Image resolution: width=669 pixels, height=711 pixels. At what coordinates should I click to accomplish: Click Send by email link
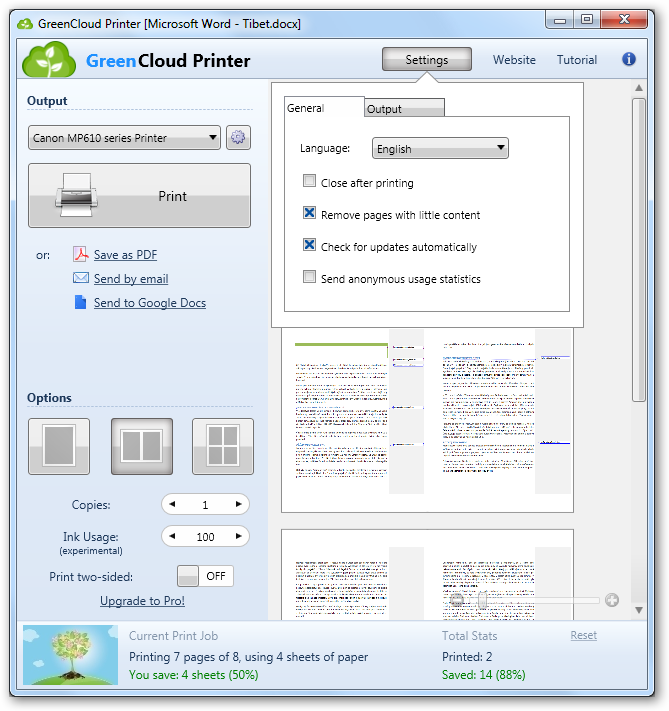tap(131, 279)
